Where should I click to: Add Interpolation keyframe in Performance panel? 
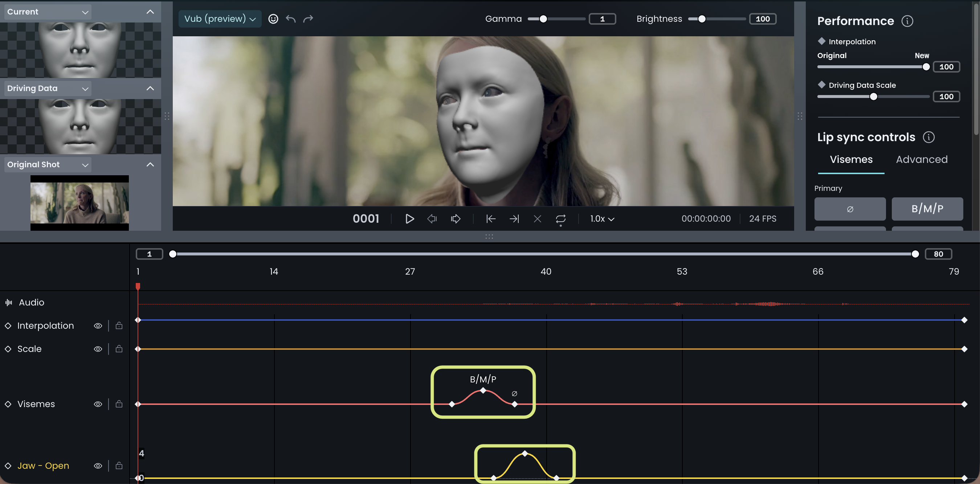coord(821,41)
